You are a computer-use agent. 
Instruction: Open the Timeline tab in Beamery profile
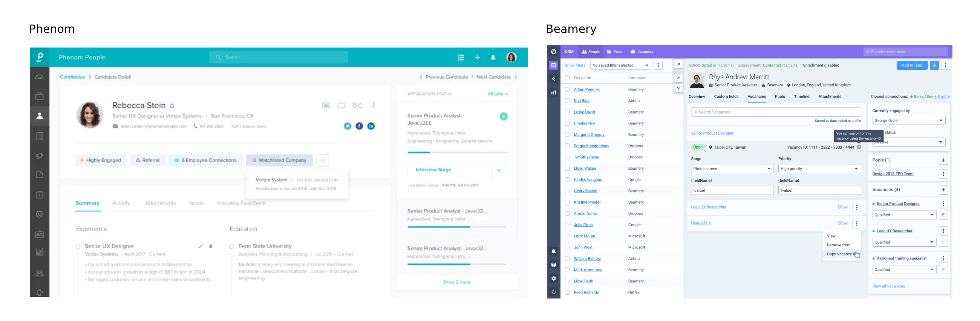[x=801, y=97]
